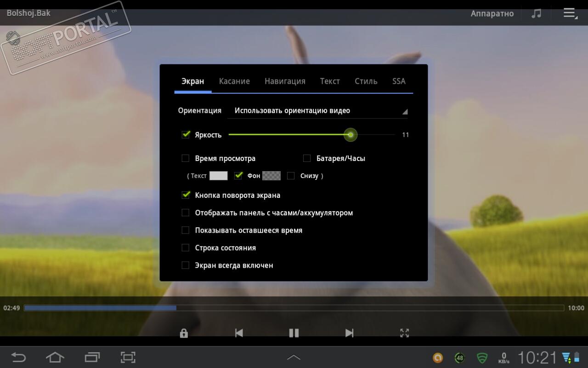Pick the Фон background color swatch
This screenshot has width=588, height=368.
click(271, 176)
